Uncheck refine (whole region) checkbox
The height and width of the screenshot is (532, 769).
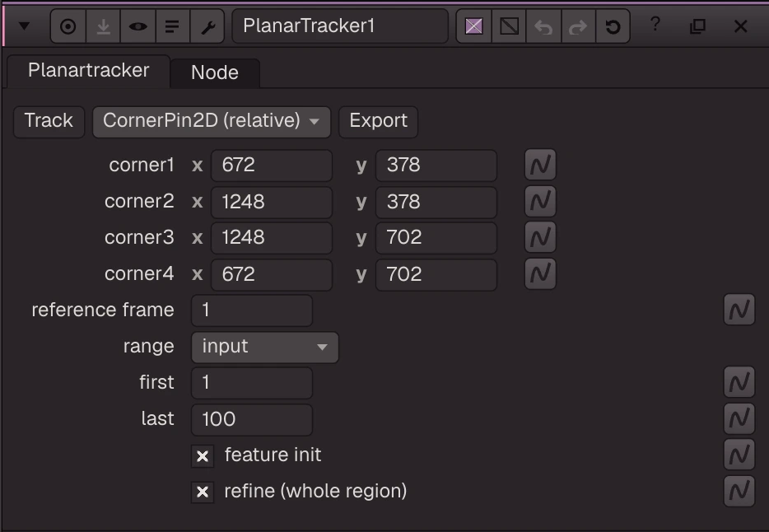click(203, 492)
